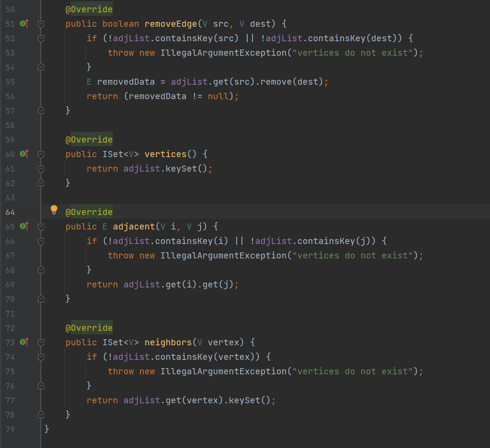
Task: Collapse the if block on line 66
Action: 41,241
